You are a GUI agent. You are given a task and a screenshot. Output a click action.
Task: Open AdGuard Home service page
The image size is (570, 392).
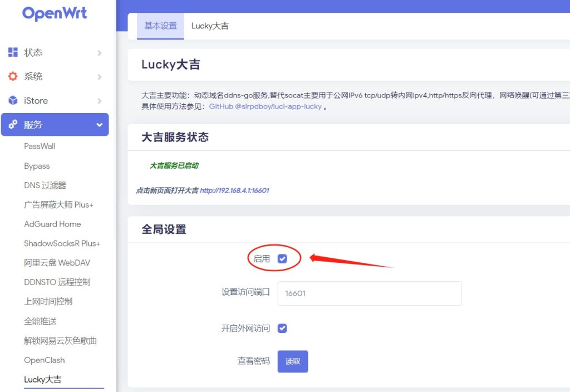click(x=52, y=224)
